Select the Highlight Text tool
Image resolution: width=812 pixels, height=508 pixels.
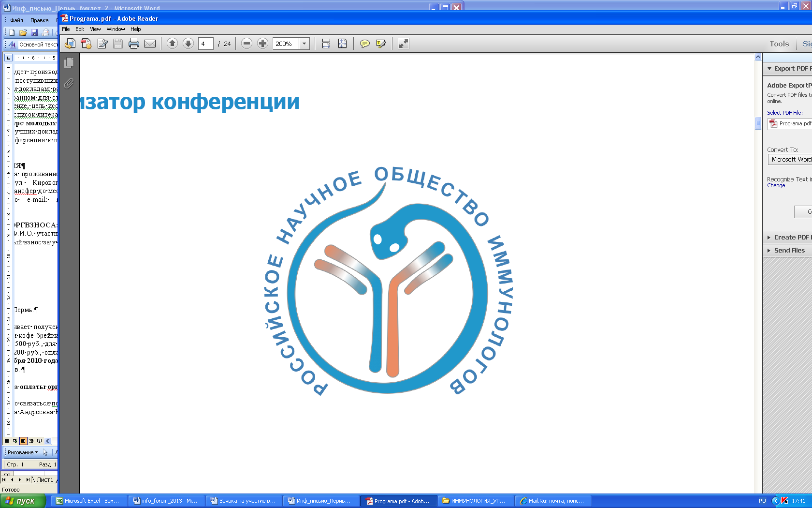pos(381,44)
